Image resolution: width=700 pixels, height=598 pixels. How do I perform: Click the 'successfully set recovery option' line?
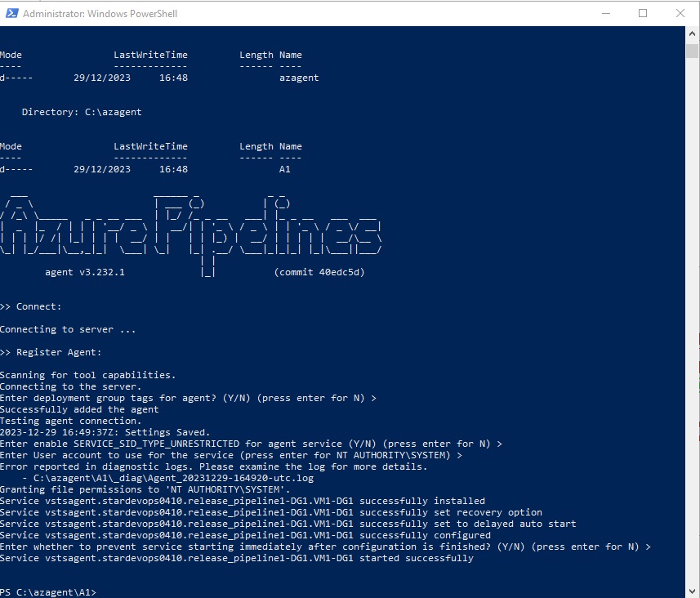coord(271,512)
